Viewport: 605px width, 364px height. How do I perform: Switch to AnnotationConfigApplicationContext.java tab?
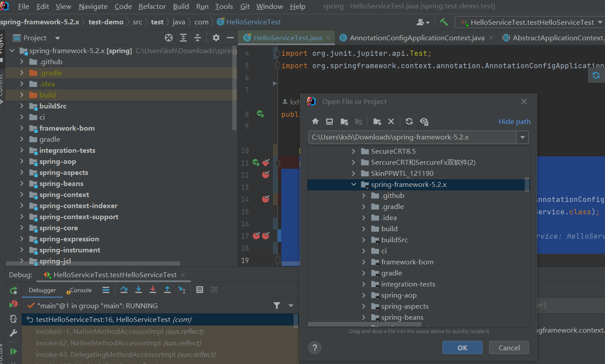pos(417,38)
